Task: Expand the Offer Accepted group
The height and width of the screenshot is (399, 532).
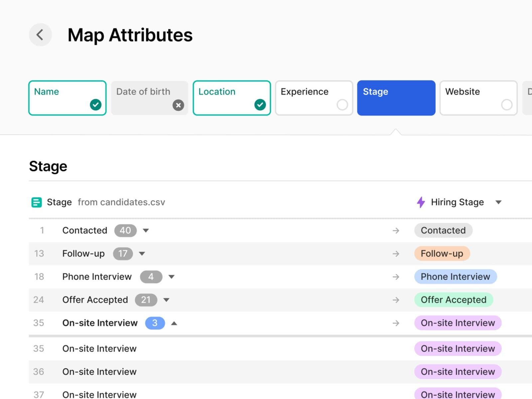Action: point(166,300)
